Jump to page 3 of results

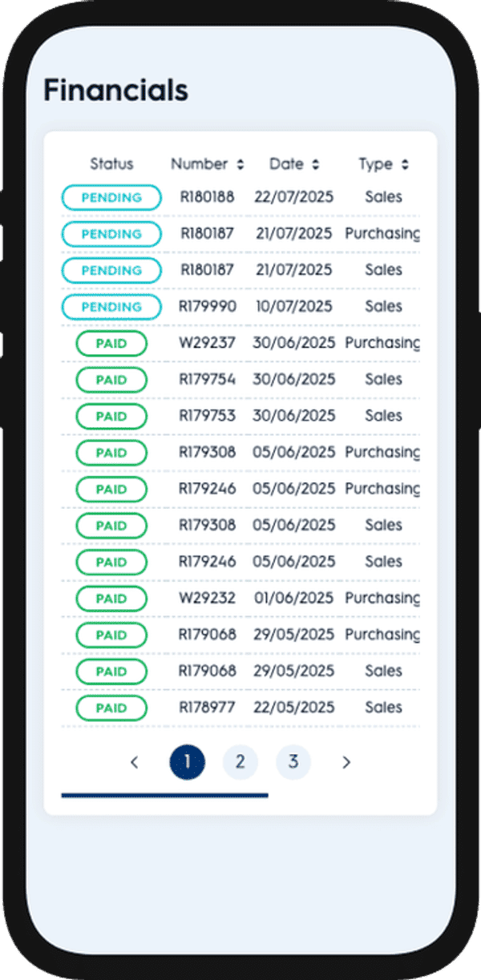click(x=293, y=762)
